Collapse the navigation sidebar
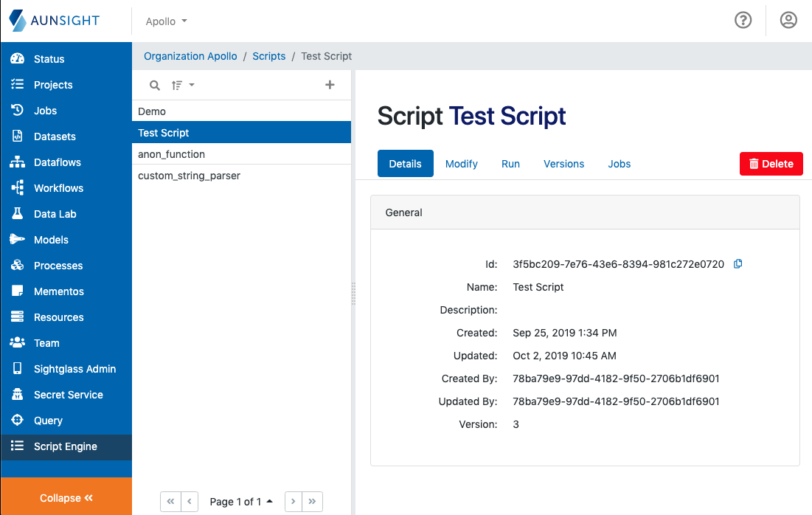 pos(66,497)
